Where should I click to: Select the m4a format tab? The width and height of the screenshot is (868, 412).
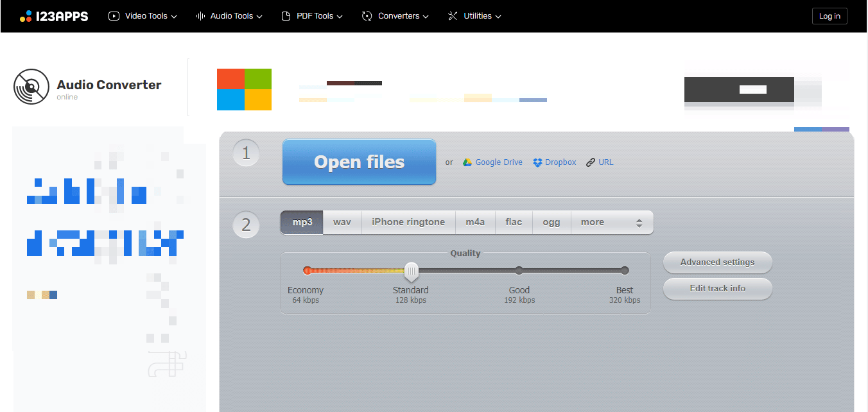click(475, 222)
